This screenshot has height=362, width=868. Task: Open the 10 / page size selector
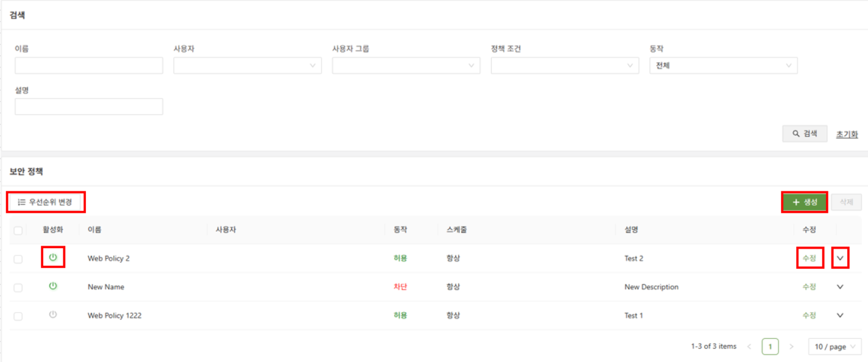(x=834, y=347)
